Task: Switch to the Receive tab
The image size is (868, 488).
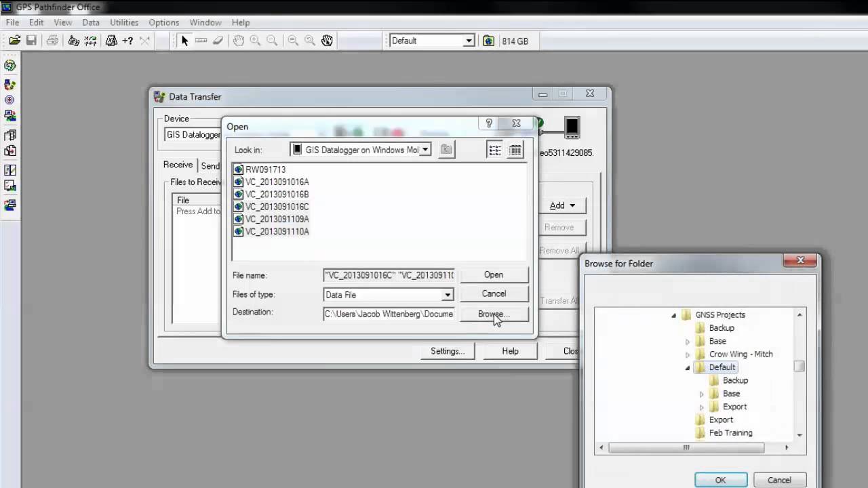Action: (178, 165)
